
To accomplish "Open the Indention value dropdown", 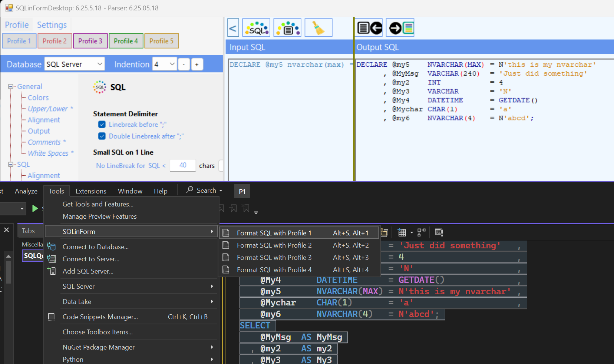I will click(165, 64).
